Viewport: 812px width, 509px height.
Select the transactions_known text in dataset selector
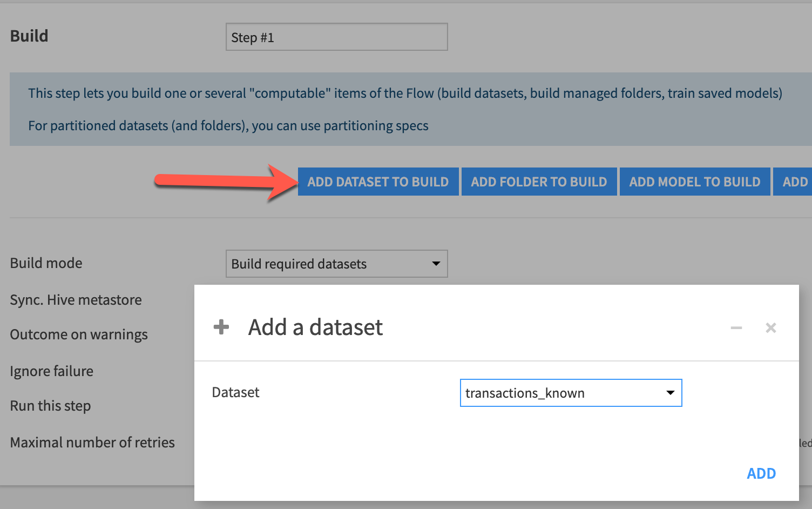[525, 393]
